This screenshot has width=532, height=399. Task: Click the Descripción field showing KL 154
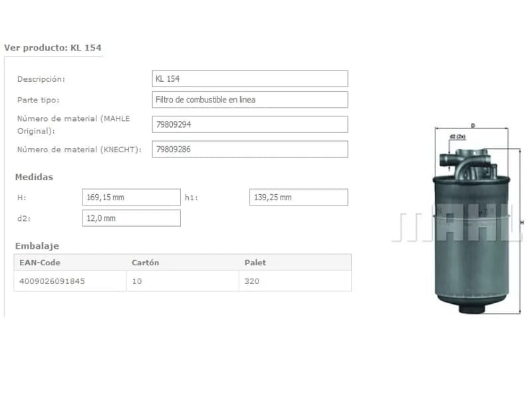pyautogui.click(x=250, y=78)
